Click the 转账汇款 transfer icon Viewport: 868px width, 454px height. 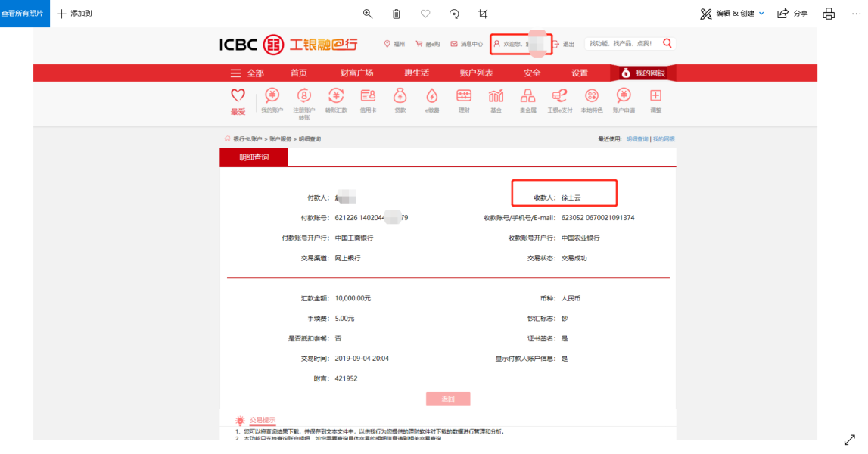(x=336, y=100)
